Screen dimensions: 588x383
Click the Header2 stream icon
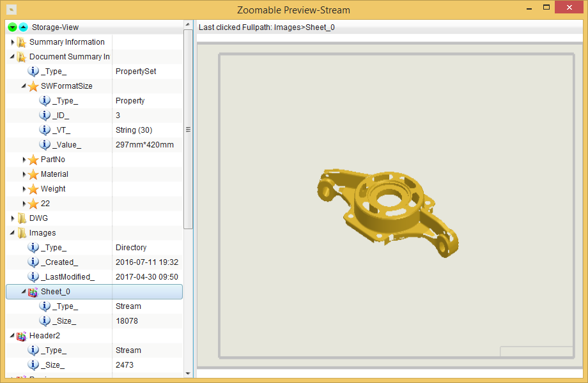(x=21, y=336)
